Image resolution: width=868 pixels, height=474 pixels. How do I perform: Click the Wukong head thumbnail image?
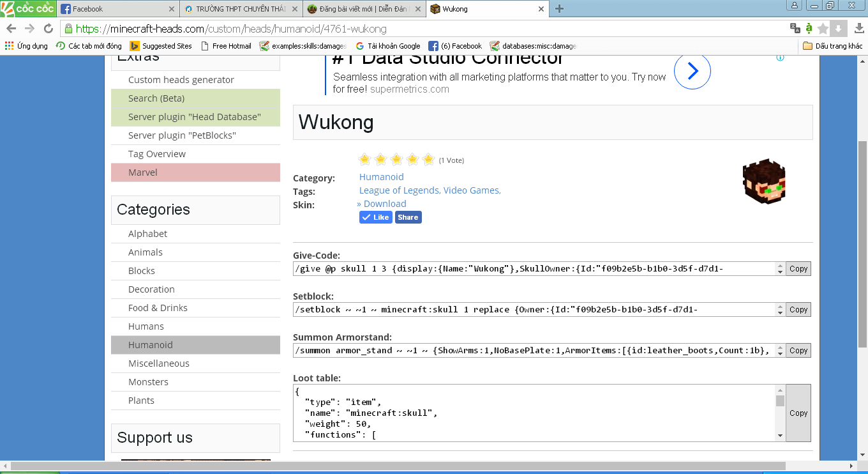click(x=763, y=181)
